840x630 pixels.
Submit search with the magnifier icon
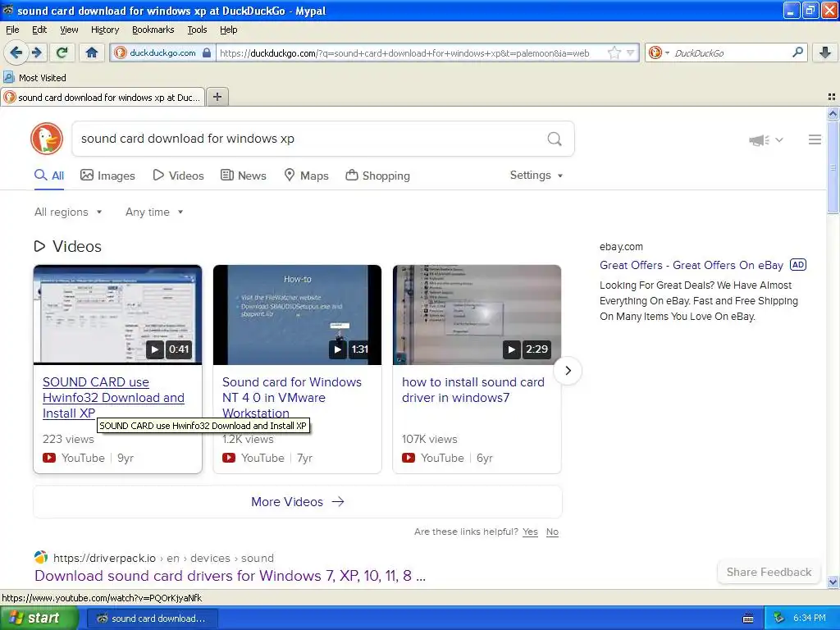[555, 139]
